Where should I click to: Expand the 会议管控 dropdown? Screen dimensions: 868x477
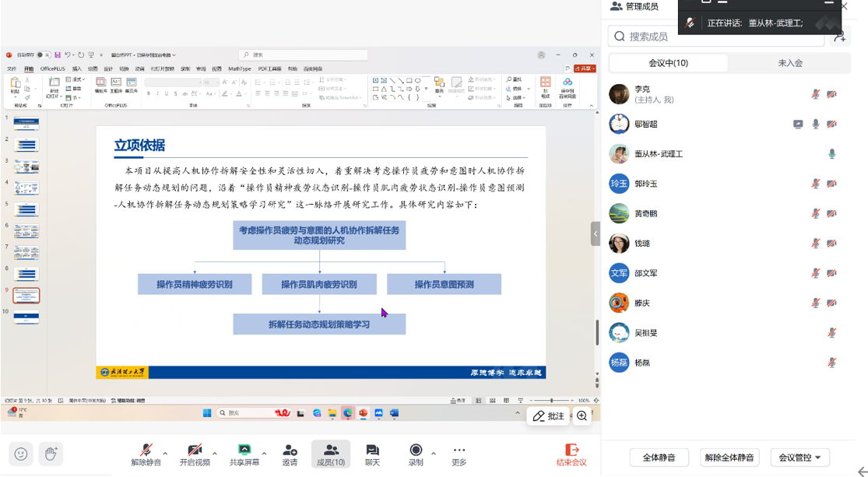click(x=799, y=458)
